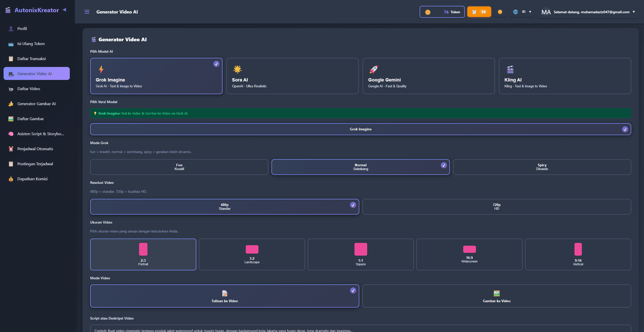Click the Google Gemini rocket icon
The image size is (644, 332).
pyautogui.click(x=374, y=69)
